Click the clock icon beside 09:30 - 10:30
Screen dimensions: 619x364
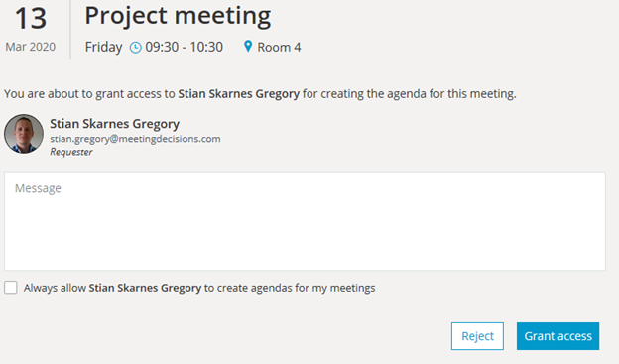click(135, 48)
